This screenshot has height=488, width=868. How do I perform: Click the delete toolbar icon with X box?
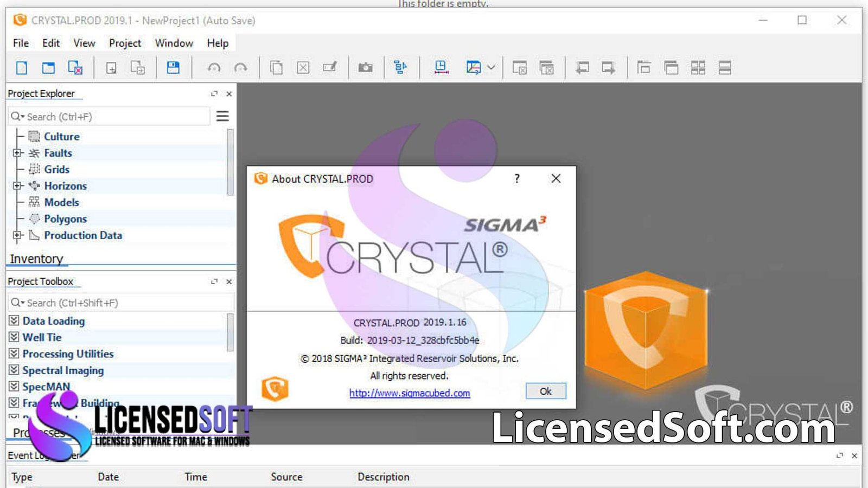(x=303, y=68)
